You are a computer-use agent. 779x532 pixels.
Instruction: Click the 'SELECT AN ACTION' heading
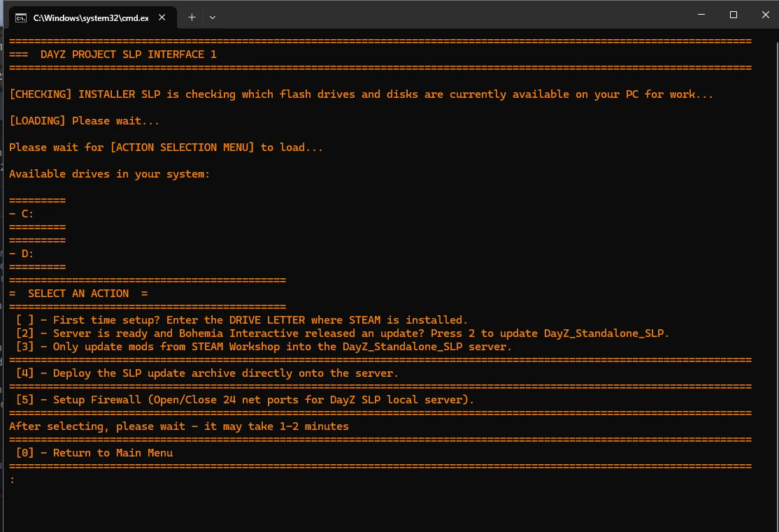[x=78, y=294]
